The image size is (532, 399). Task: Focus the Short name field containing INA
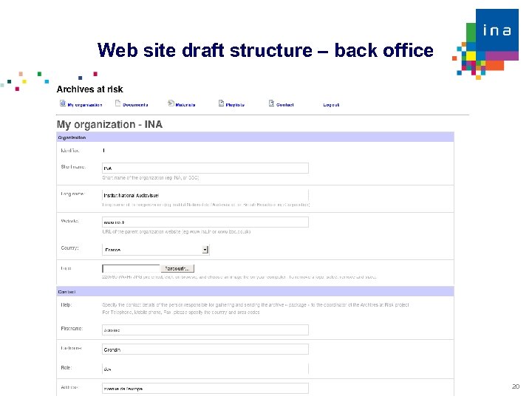click(x=205, y=168)
